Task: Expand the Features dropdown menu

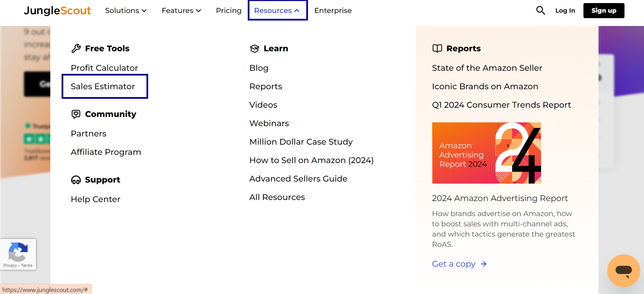Action: pos(181,11)
